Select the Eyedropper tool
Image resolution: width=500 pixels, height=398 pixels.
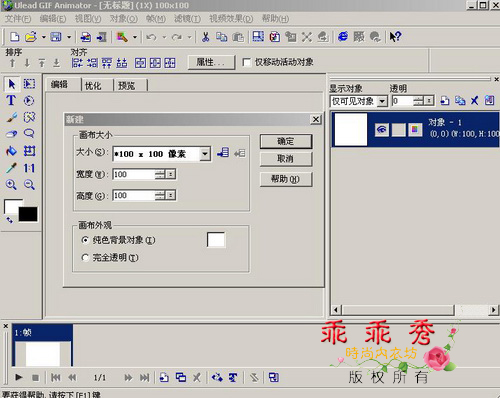[11, 168]
